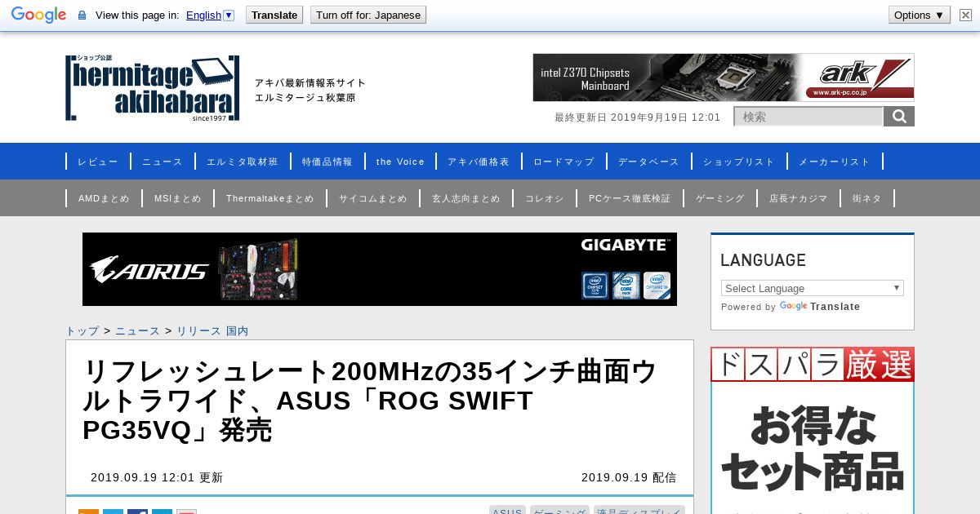The height and width of the screenshot is (514, 980).
Task: Open the ドスパラ厳選 set products ad
Action: tap(813, 431)
